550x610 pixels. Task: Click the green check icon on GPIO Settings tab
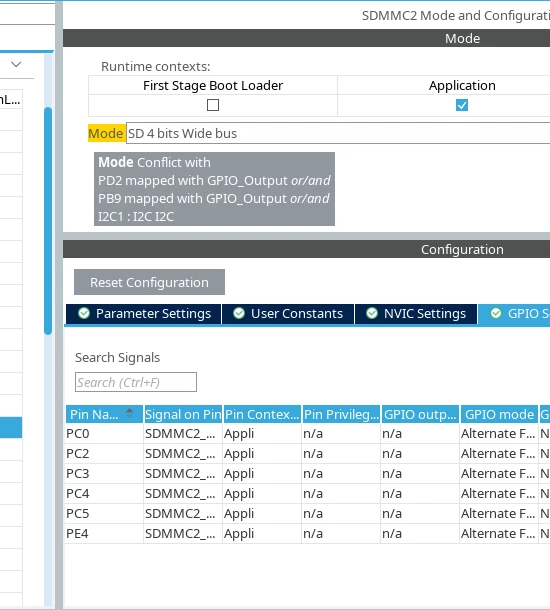tap(496, 313)
